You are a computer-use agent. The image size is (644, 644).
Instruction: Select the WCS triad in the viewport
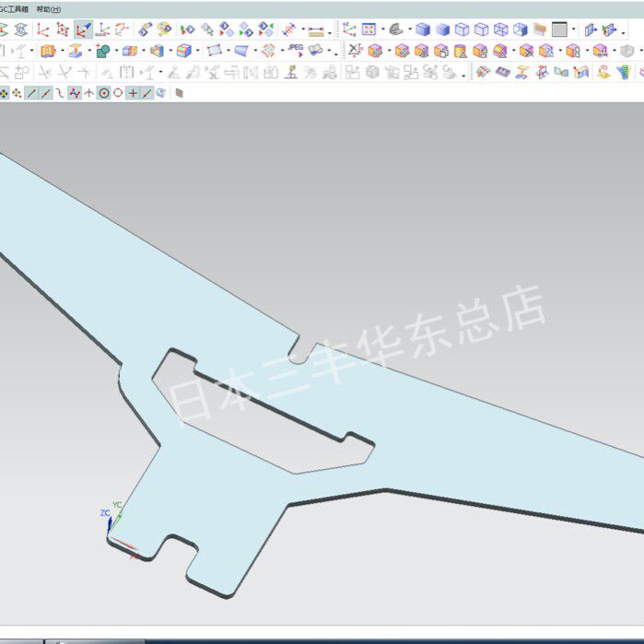[x=119, y=531]
